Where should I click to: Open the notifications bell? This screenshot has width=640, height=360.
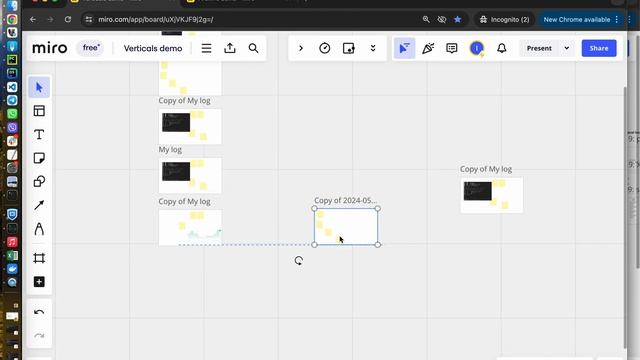pyautogui.click(x=502, y=48)
